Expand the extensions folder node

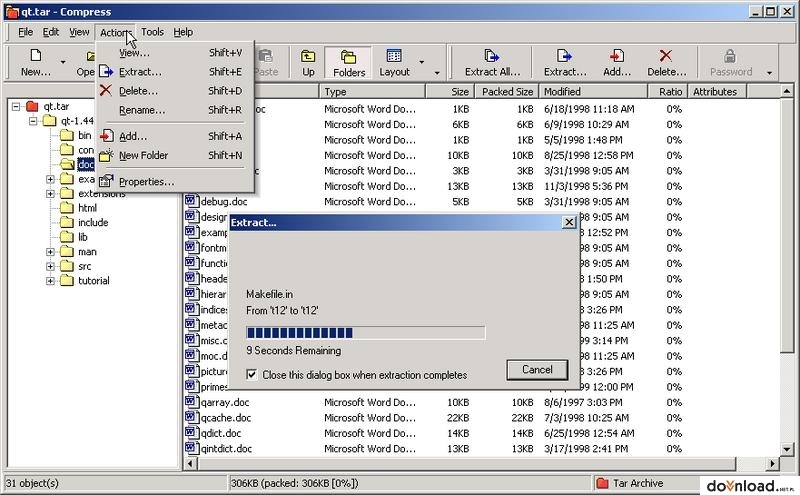(50, 193)
